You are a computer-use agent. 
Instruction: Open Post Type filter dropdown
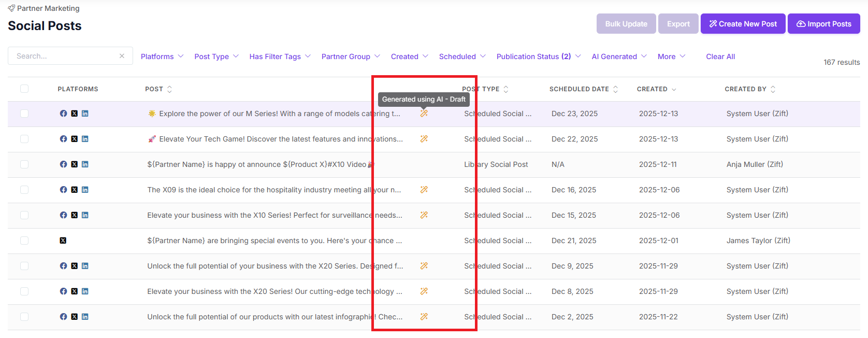pos(216,57)
